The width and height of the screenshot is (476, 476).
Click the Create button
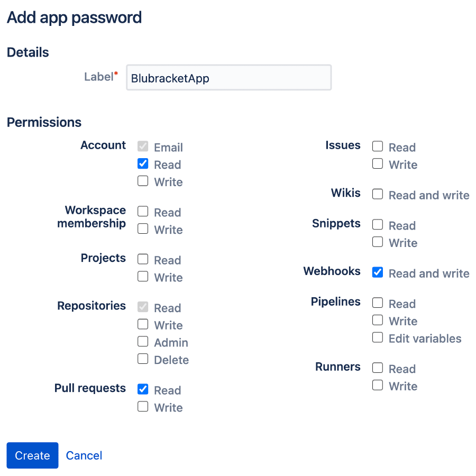(x=32, y=455)
